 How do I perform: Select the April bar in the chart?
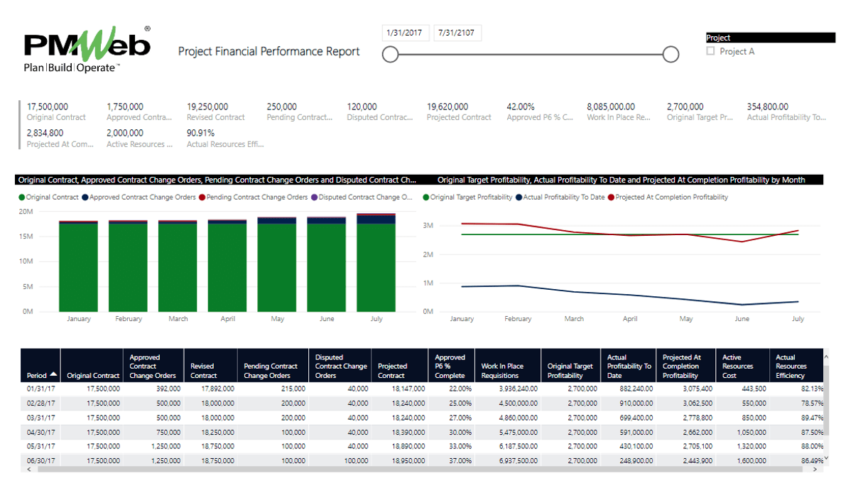[227, 266]
